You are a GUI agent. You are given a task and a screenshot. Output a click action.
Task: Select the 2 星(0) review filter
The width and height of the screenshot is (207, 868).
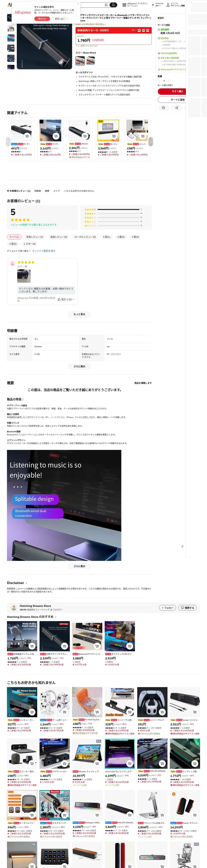click(x=13, y=244)
